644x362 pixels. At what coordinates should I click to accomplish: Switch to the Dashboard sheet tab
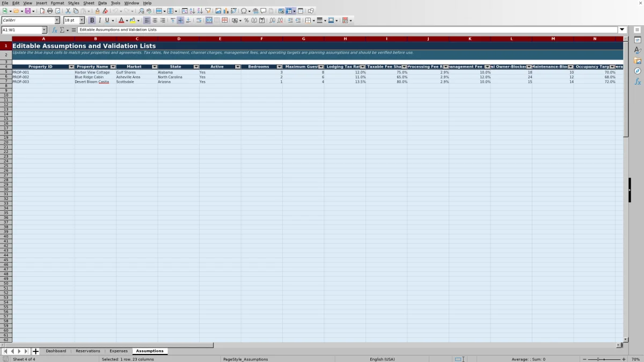point(56,351)
